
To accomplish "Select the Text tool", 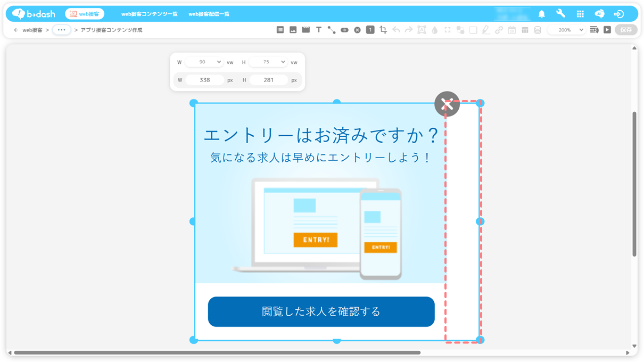I will (318, 30).
